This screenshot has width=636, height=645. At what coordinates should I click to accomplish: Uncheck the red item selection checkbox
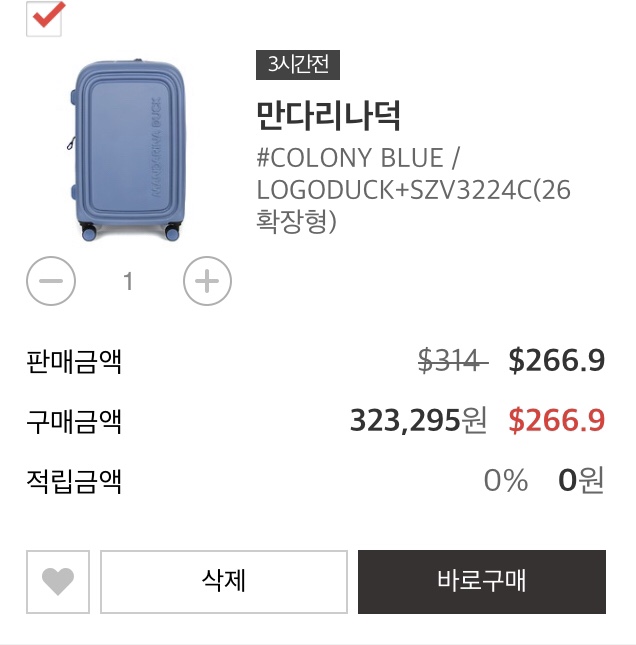[44, 19]
